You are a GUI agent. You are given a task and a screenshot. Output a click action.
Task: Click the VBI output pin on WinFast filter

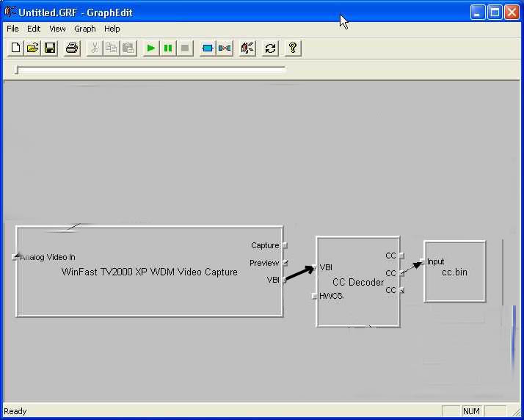pyautogui.click(x=285, y=280)
